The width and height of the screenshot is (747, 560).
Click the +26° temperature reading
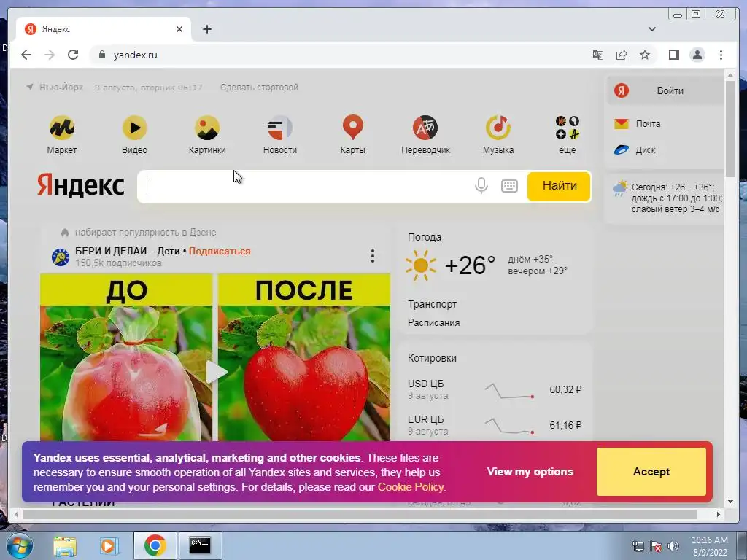pos(469,265)
